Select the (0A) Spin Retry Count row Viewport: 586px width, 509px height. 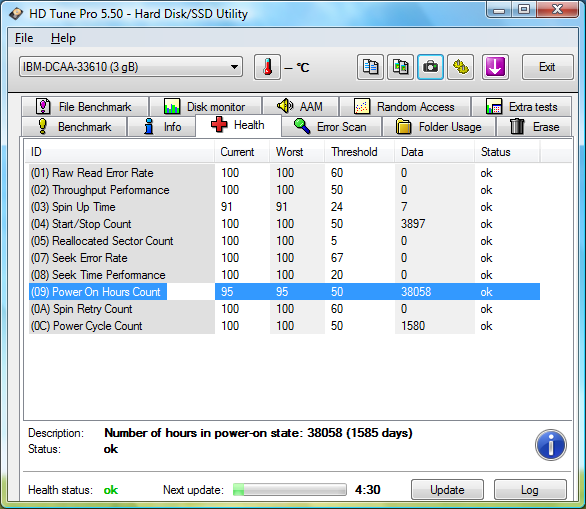[284, 309]
